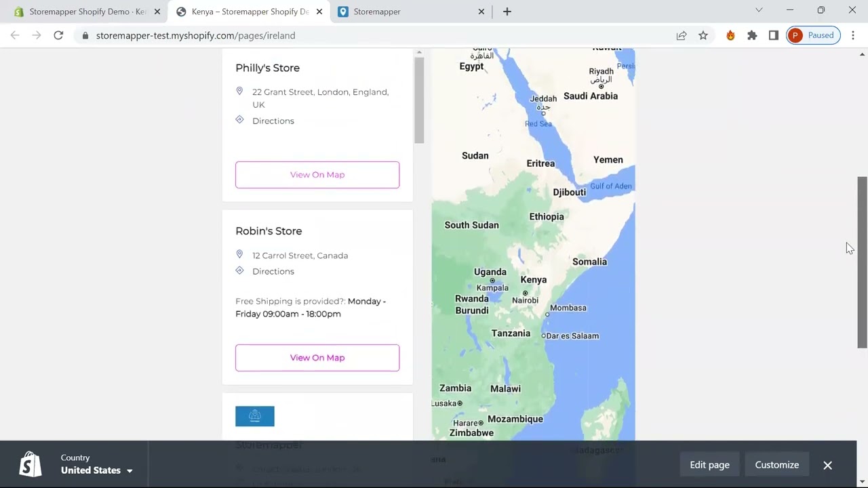
Task: Select the Philly's Store heading
Action: pyautogui.click(x=267, y=68)
